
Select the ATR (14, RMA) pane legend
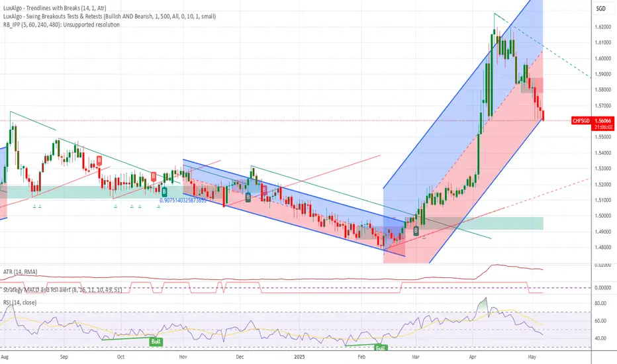pyautogui.click(x=21, y=271)
